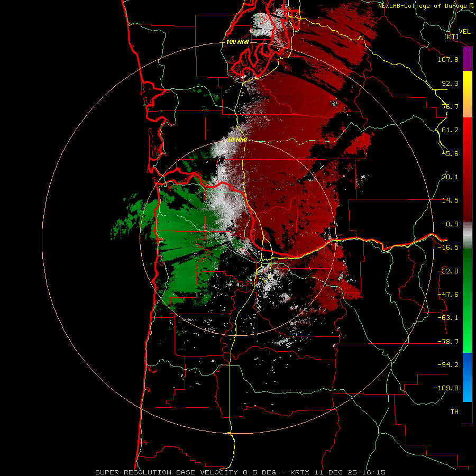Screen dimensions: 476x476
Task: Click the -63.1 velocity scale value
Action: click(448, 318)
